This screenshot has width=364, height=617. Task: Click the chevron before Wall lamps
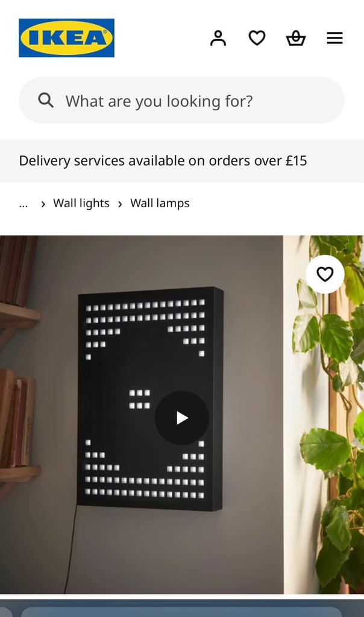(120, 204)
